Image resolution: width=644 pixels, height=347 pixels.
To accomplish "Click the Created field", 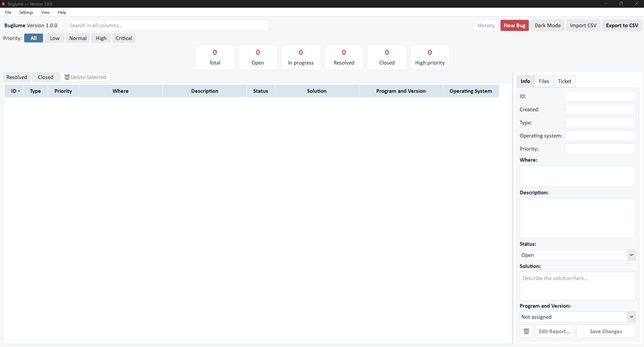I will (600, 109).
